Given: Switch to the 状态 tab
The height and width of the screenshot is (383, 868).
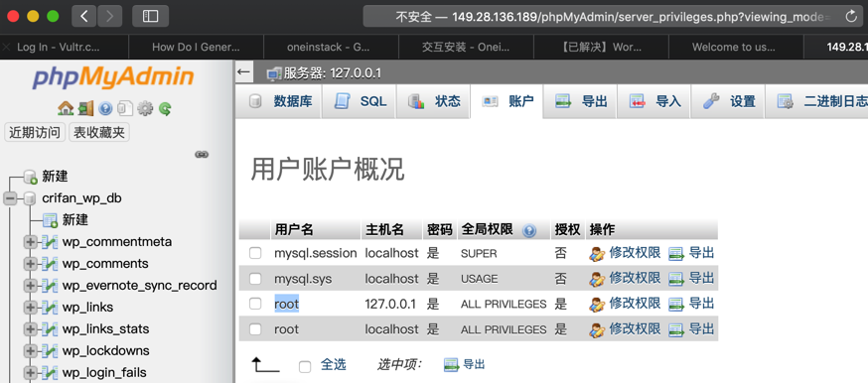Looking at the screenshot, I should tap(433, 101).
